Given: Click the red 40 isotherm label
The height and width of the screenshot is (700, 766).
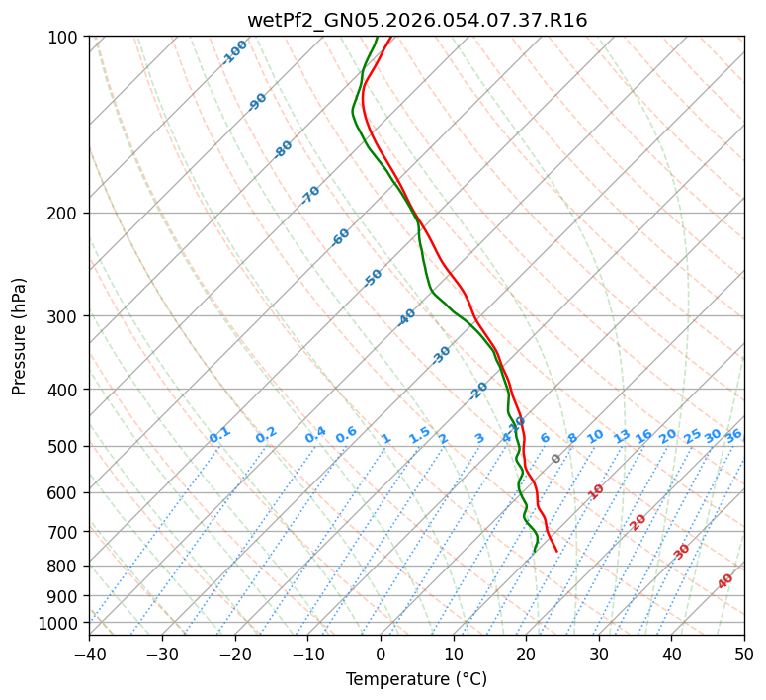Looking at the screenshot, I should [x=725, y=581].
